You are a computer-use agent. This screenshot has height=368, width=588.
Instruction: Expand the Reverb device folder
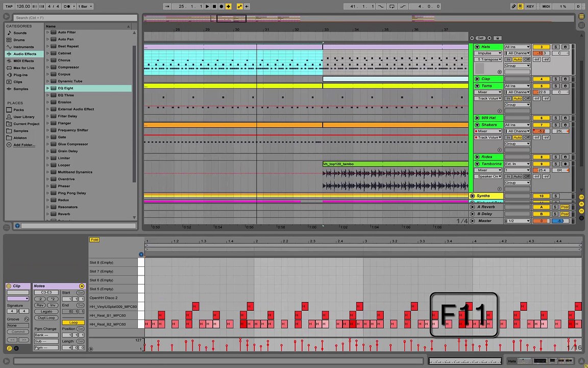pyautogui.click(x=47, y=214)
